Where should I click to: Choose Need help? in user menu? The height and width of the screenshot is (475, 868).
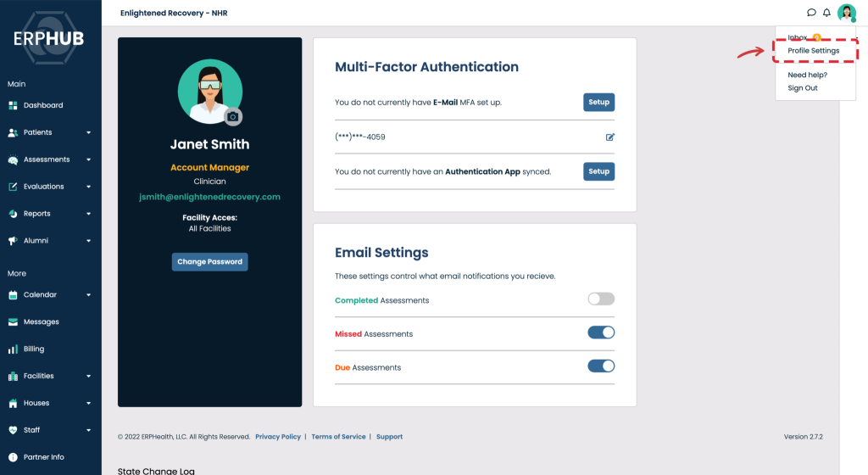[x=807, y=75]
